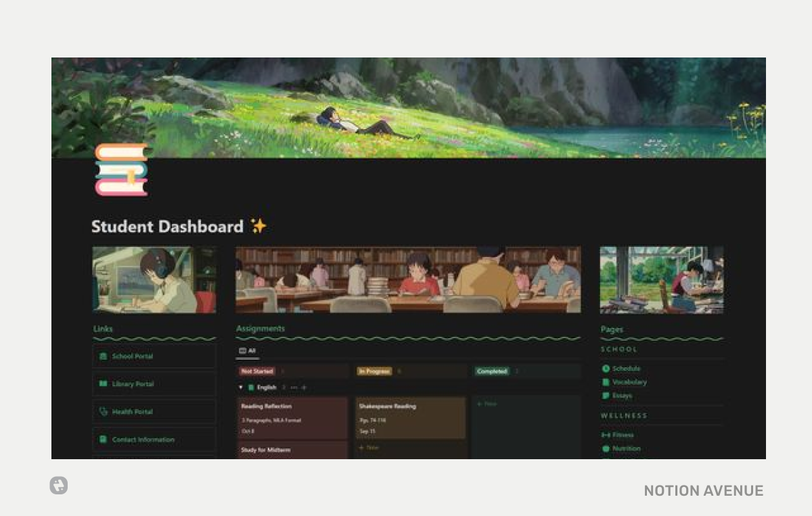Click the In Progress status tag
The height and width of the screenshot is (516, 812).
pos(374,371)
